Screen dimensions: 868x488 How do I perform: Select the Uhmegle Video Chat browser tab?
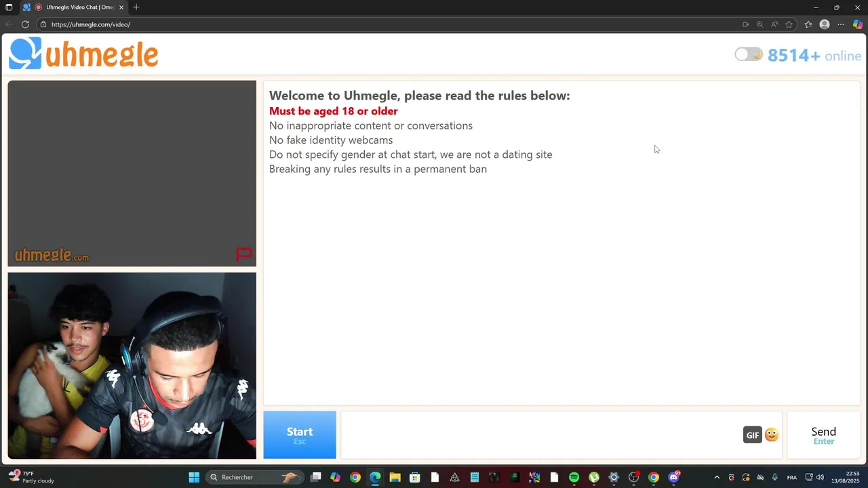click(75, 7)
